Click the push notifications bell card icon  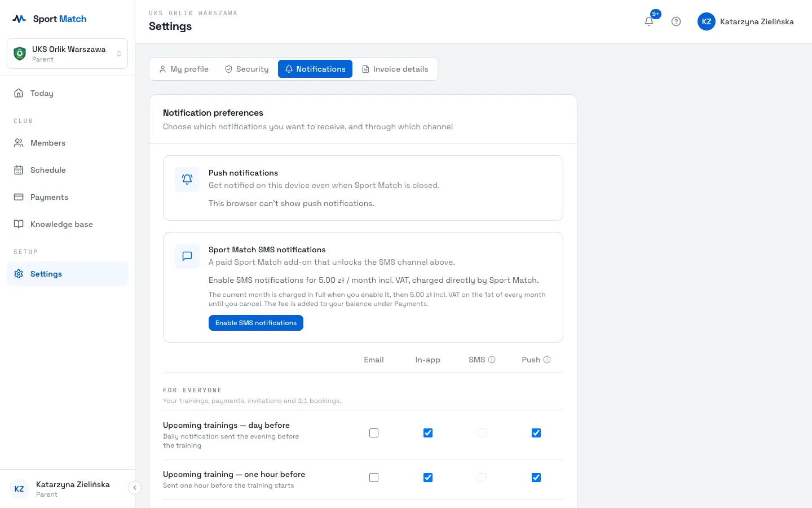click(x=187, y=179)
